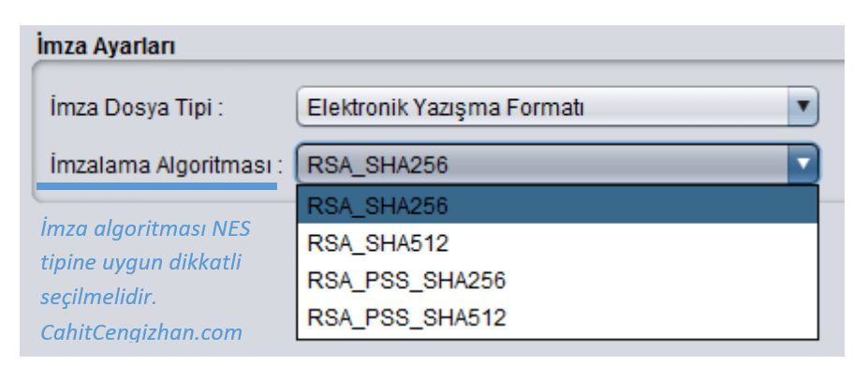Click the Elektronik Yazışma Formatı combo box

click(x=543, y=108)
